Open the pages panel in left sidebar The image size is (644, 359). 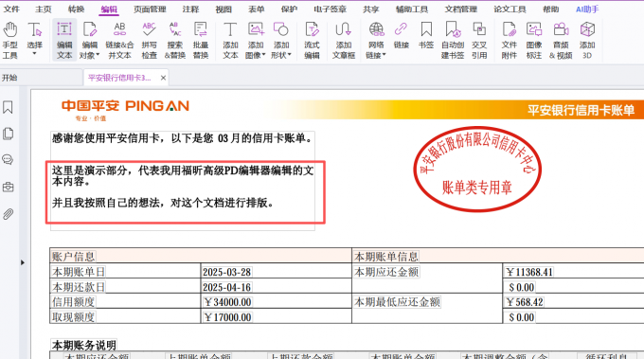pyautogui.click(x=8, y=134)
